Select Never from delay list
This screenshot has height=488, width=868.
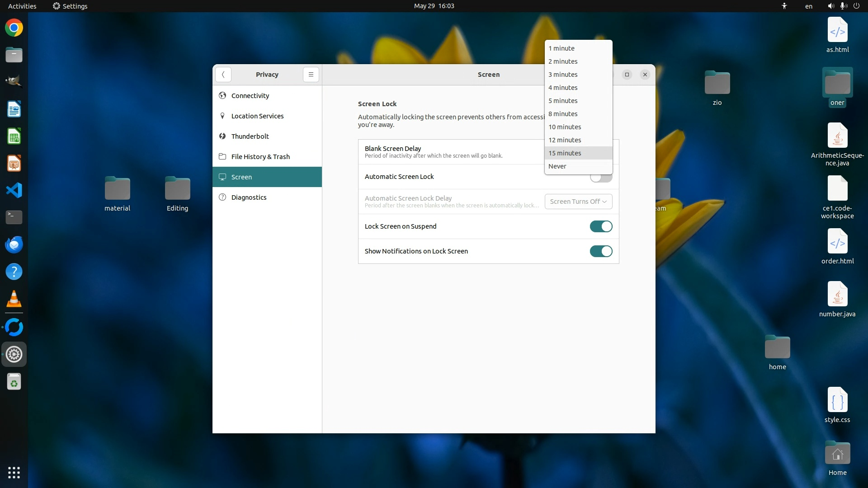[557, 166]
